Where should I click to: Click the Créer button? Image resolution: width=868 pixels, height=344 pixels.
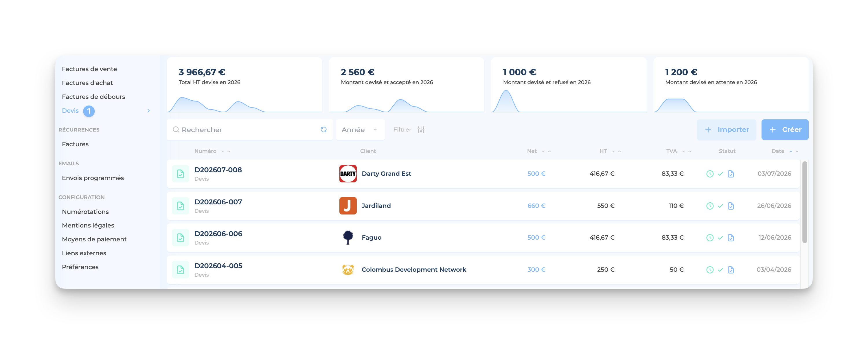pyautogui.click(x=785, y=130)
